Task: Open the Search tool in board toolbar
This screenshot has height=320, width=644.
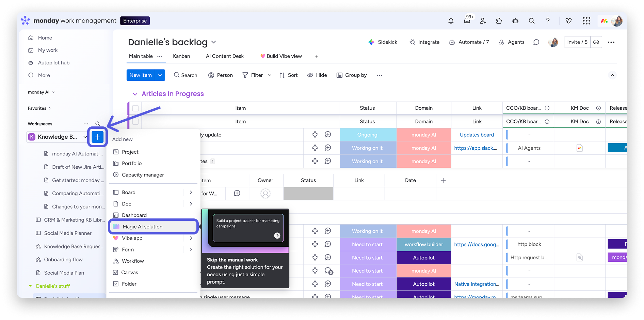Action: (x=186, y=75)
